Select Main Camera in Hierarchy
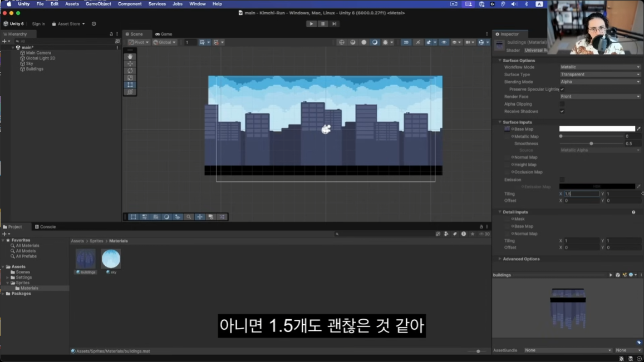Screen dimensions: 644x362 click(38, 53)
